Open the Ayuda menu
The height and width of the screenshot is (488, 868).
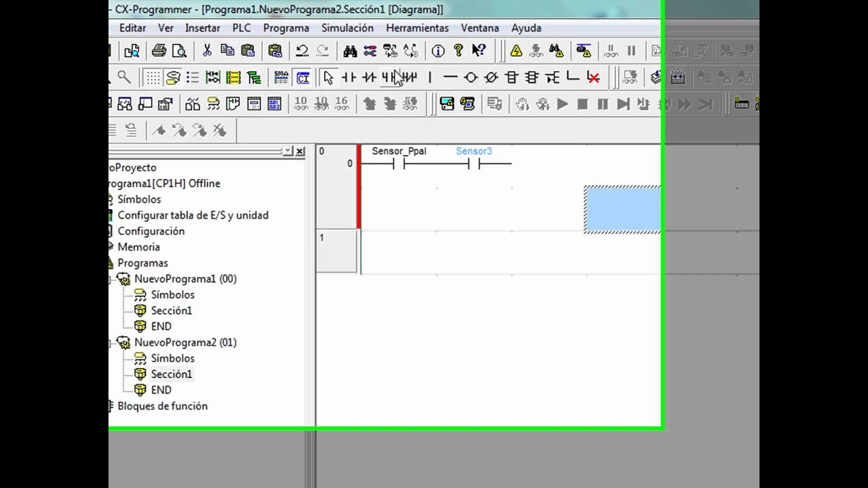click(x=526, y=28)
